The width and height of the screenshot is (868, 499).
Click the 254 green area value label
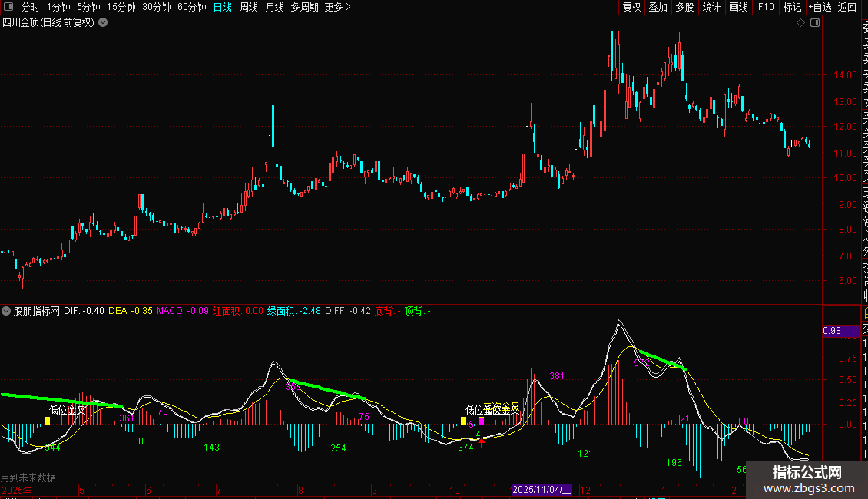pos(338,448)
